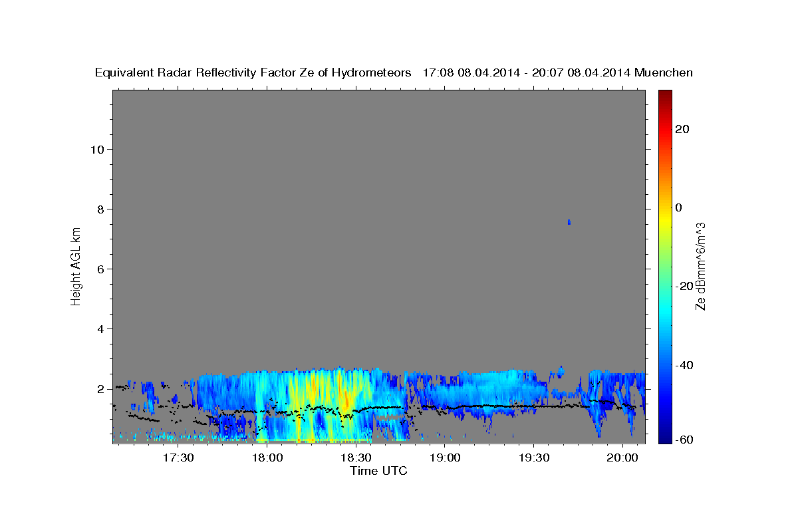Click the colorbar tick value '0'

pos(679,207)
